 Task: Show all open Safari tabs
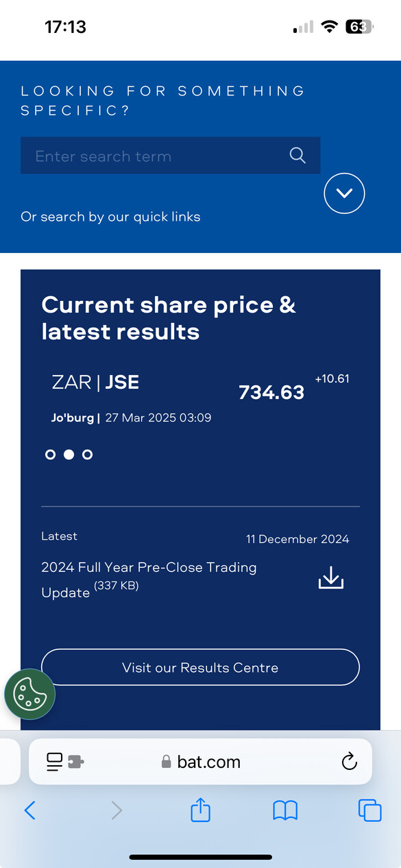[x=369, y=810]
